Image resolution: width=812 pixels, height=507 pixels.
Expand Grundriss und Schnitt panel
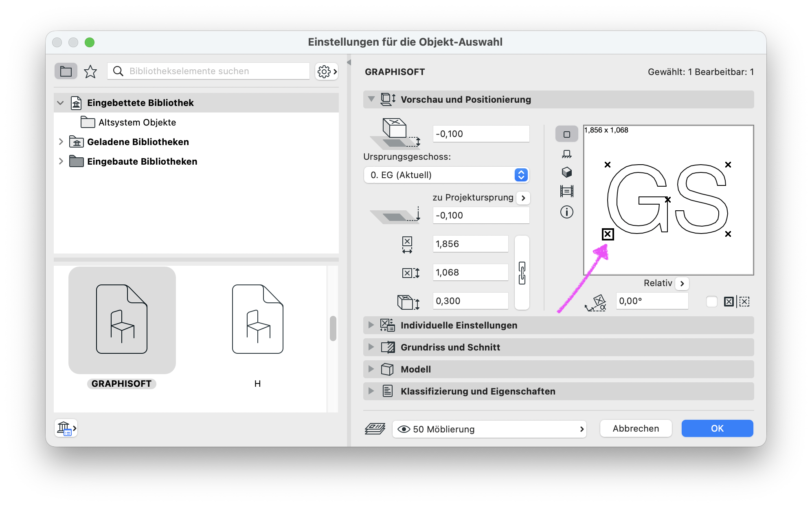coord(371,347)
